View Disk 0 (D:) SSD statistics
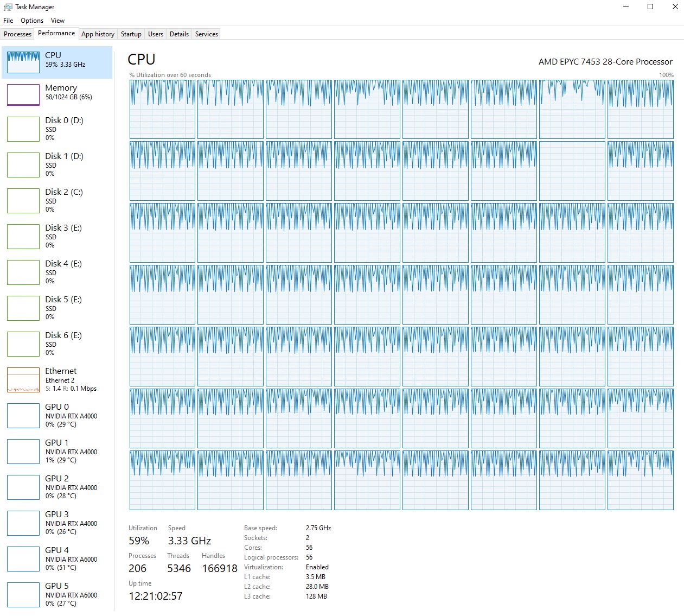This screenshot has width=684, height=616. (x=57, y=129)
